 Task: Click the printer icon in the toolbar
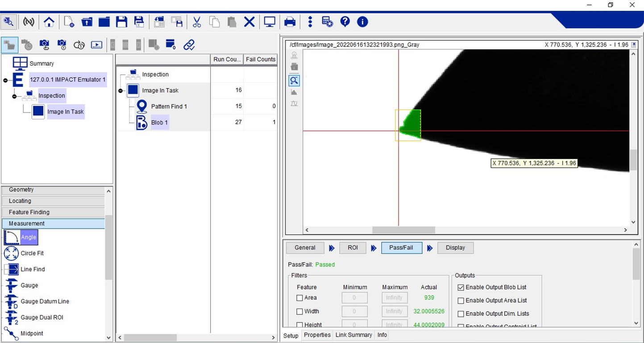[x=290, y=22]
